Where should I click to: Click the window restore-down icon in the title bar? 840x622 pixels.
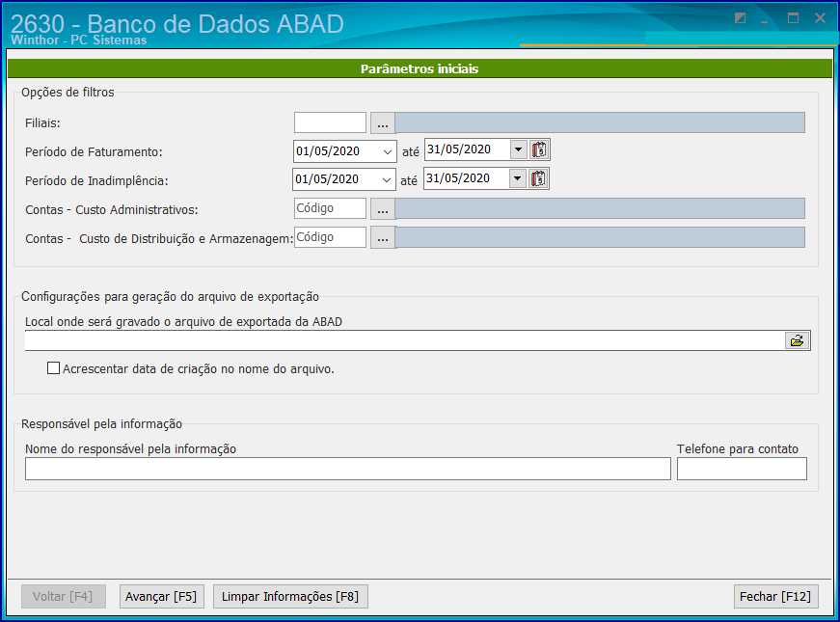tap(741, 18)
